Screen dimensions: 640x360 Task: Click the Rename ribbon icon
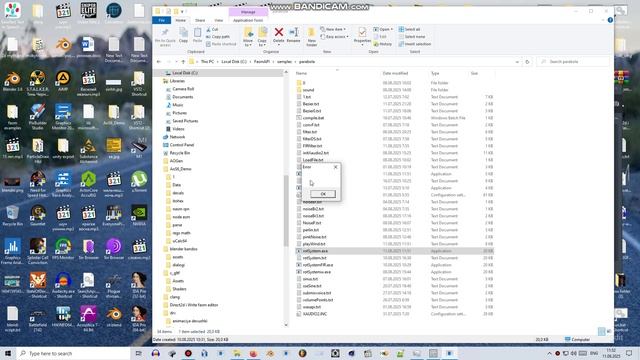[x=293, y=35]
